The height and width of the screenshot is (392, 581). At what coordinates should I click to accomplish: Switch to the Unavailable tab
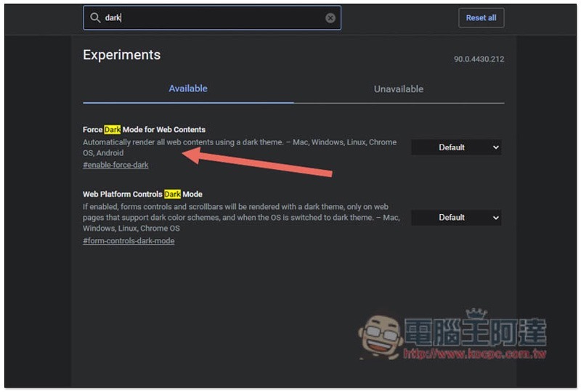coord(398,89)
